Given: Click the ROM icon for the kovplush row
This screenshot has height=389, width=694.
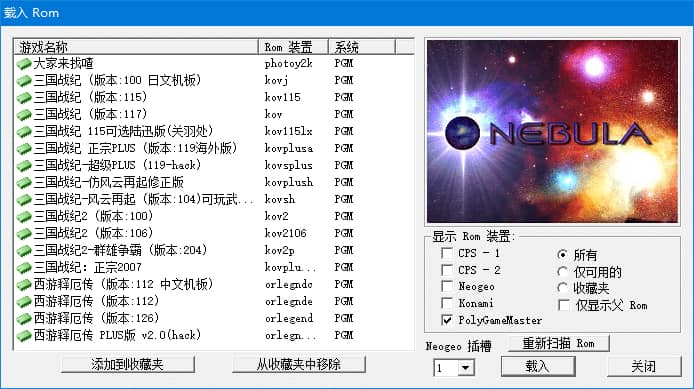Looking at the screenshot, I should tap(24, 183).
